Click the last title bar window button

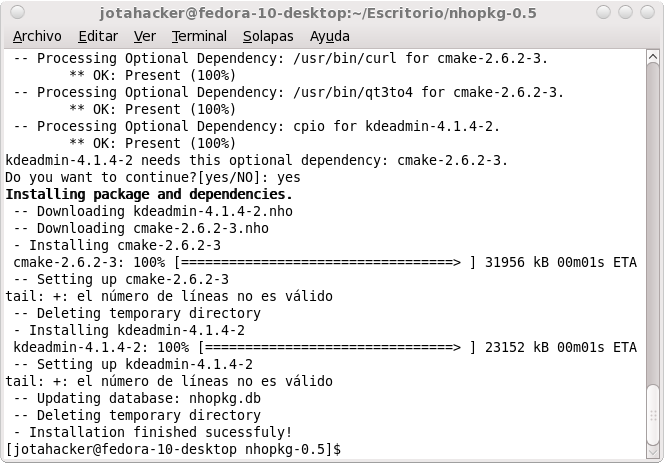pyautogui.click(x=647, y=12)
